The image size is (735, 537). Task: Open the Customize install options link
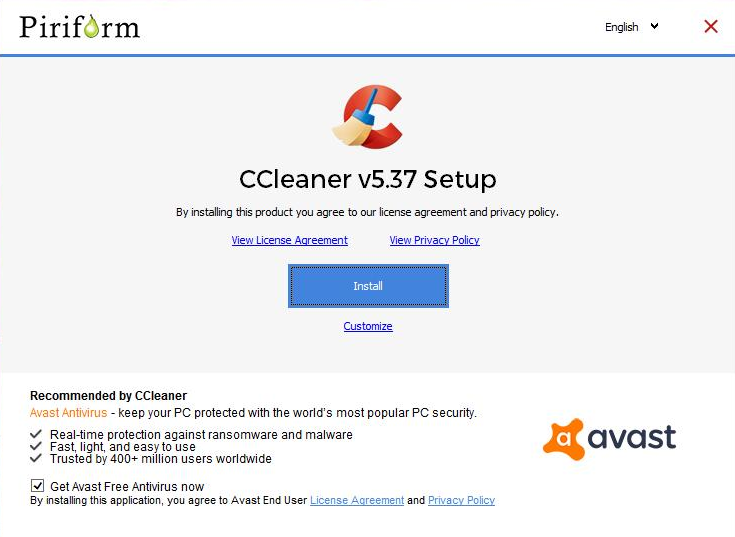pyautogui.click(x=368, y=326)
